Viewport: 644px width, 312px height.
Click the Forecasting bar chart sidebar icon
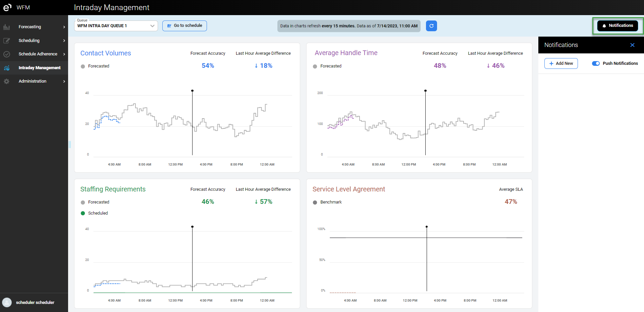point(6,27)
